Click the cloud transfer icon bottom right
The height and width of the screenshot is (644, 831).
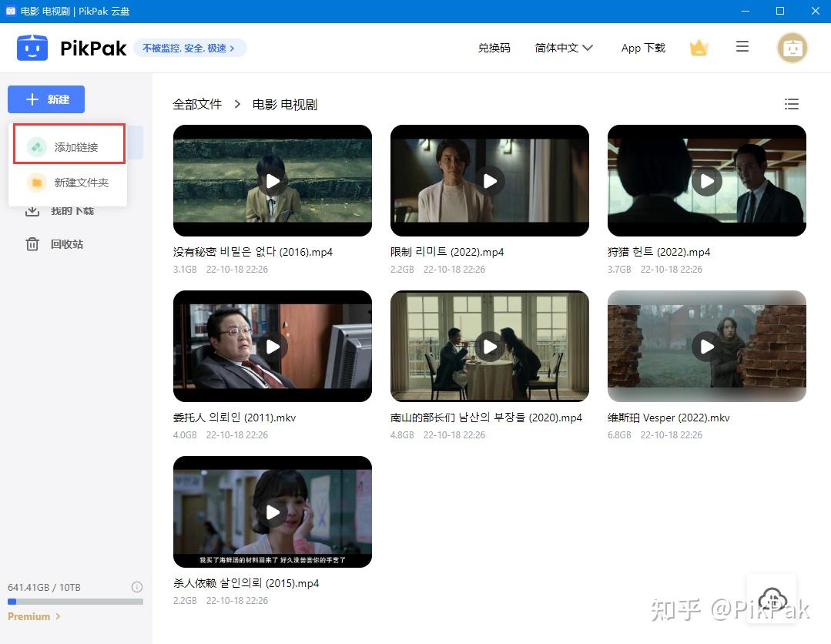772,599
